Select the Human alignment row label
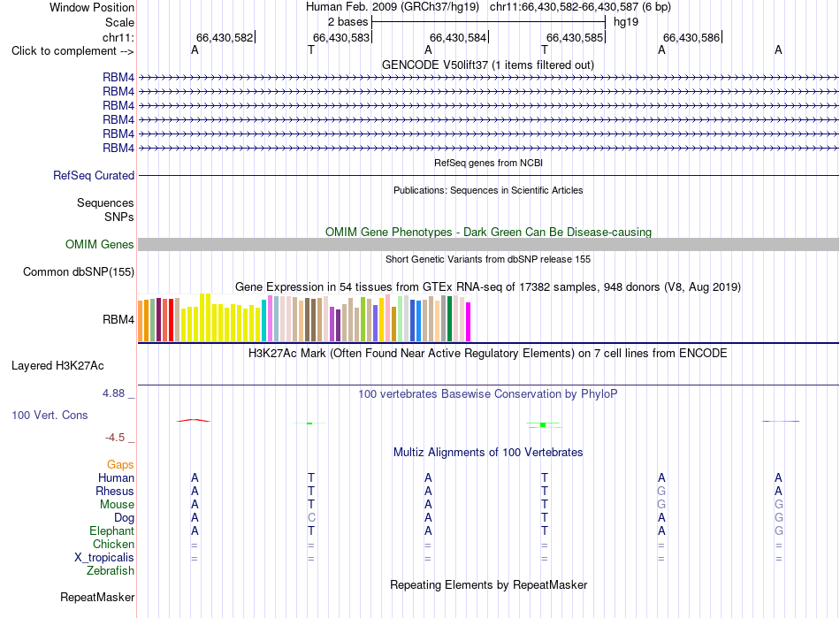840x618 pixels. (116, 477)
